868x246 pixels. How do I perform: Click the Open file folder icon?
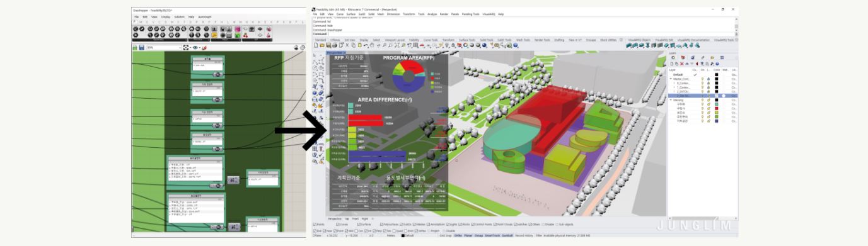[322, 45]
